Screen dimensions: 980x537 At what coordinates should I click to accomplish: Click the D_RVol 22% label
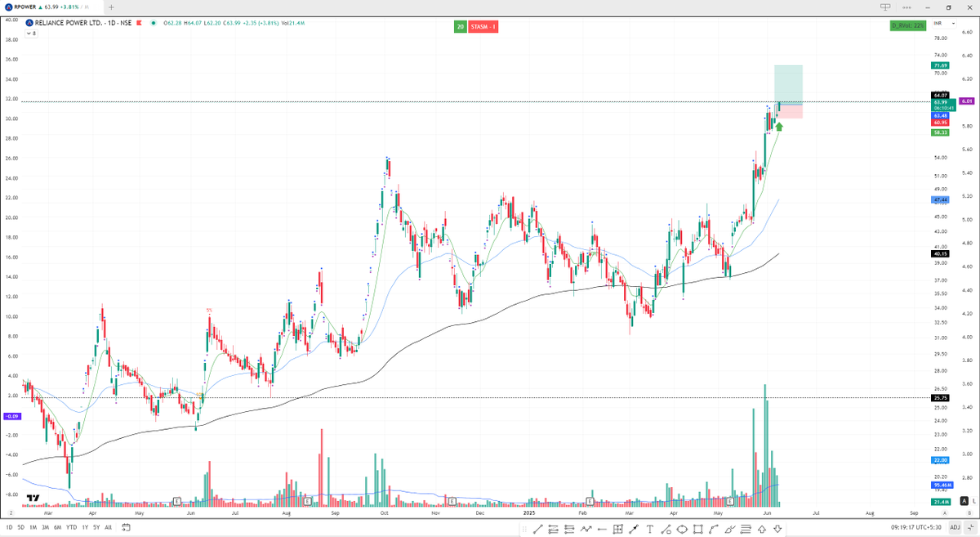click(907, 26)
